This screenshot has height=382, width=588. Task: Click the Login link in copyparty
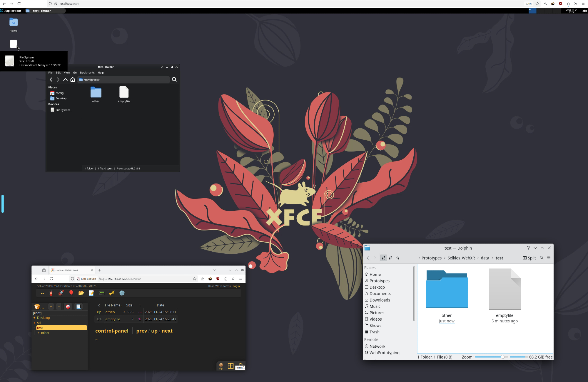(236, 286)
